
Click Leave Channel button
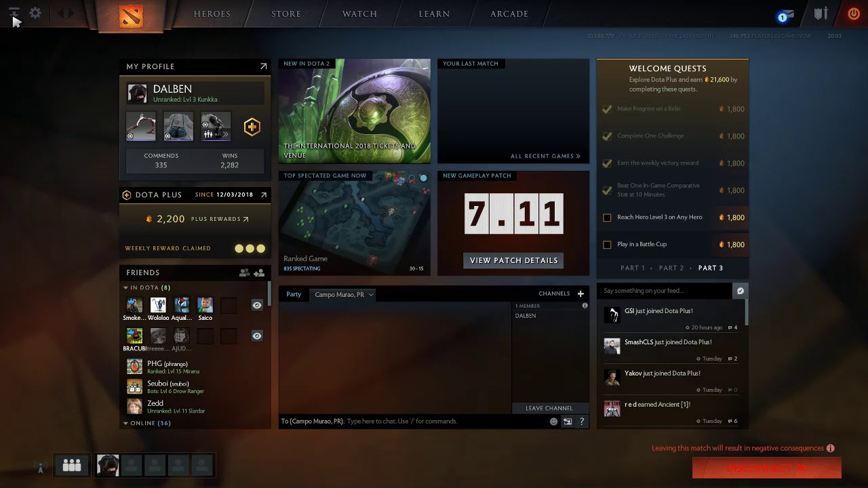pyautogui.click(x=549, y=408)
